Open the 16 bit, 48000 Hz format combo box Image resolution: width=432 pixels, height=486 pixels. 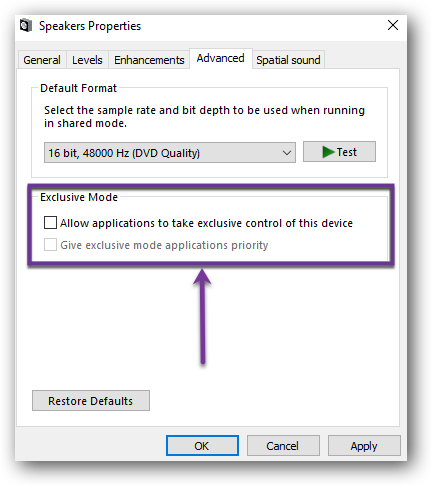coord(170,153)
